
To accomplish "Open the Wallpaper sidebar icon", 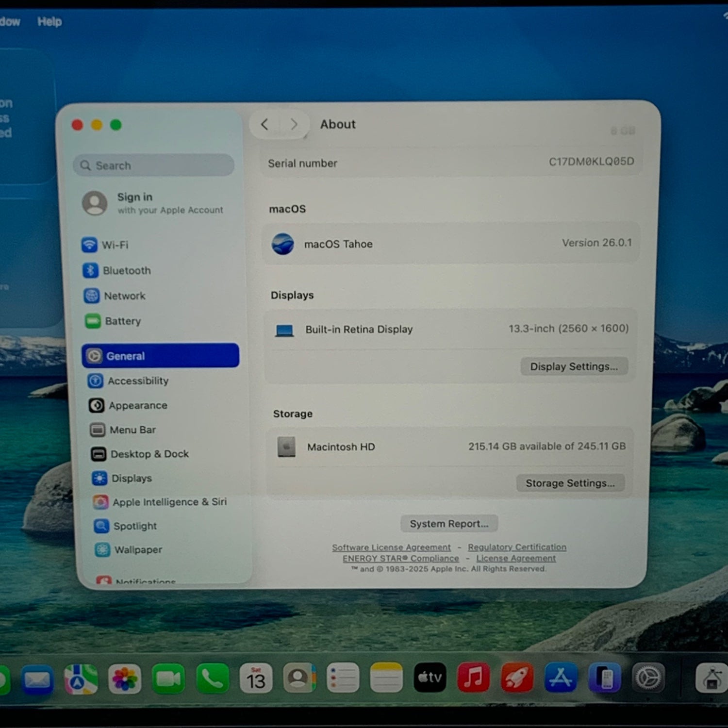I will tap(102, 550).
